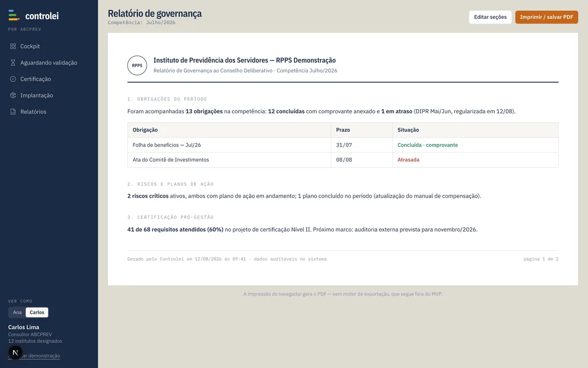Click the Consultor ABCPREV role text
The width and height of the screenshot is (588, 368).
30,335
